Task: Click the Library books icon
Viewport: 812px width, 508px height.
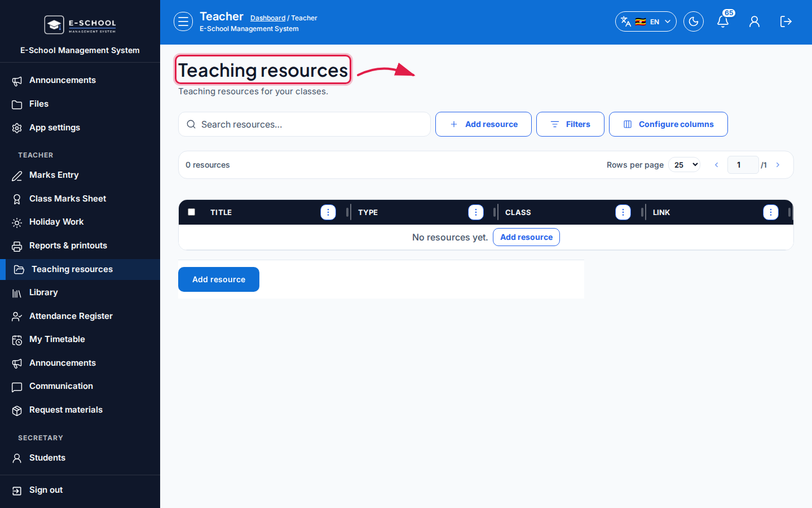Action: click(x=17, y=293)
